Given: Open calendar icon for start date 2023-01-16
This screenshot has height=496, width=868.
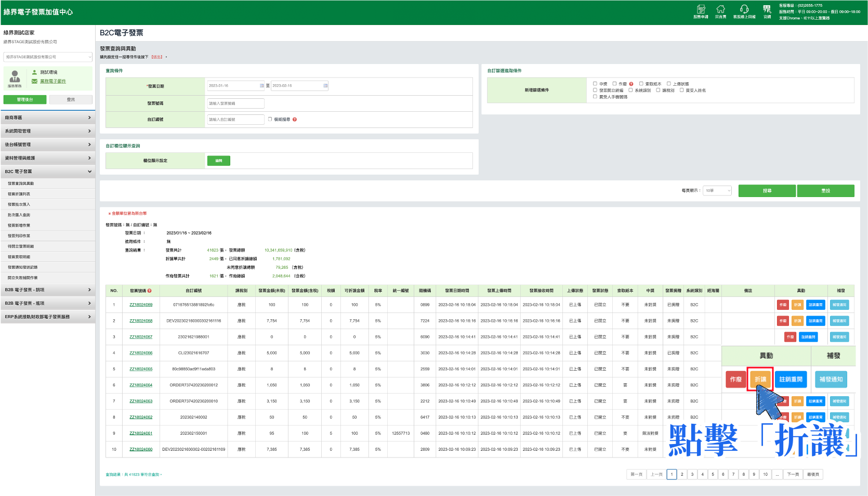Looking at the screenshot, I should coord(261,86).
